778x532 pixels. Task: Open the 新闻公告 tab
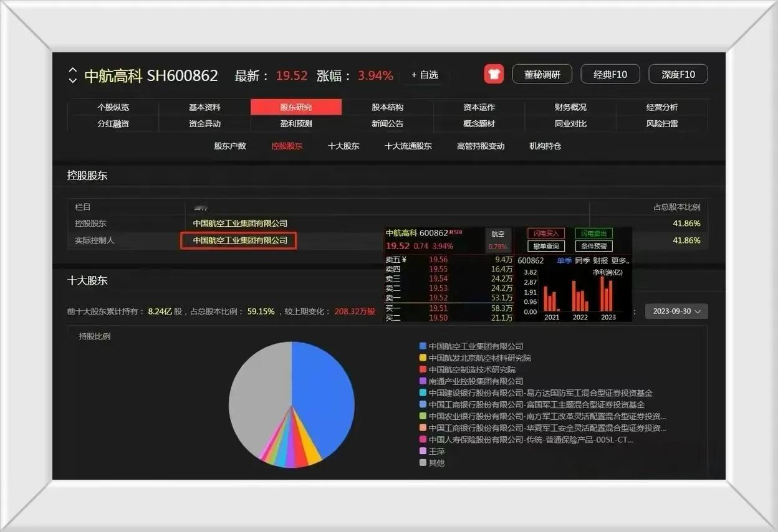click(x=388, y=123)
